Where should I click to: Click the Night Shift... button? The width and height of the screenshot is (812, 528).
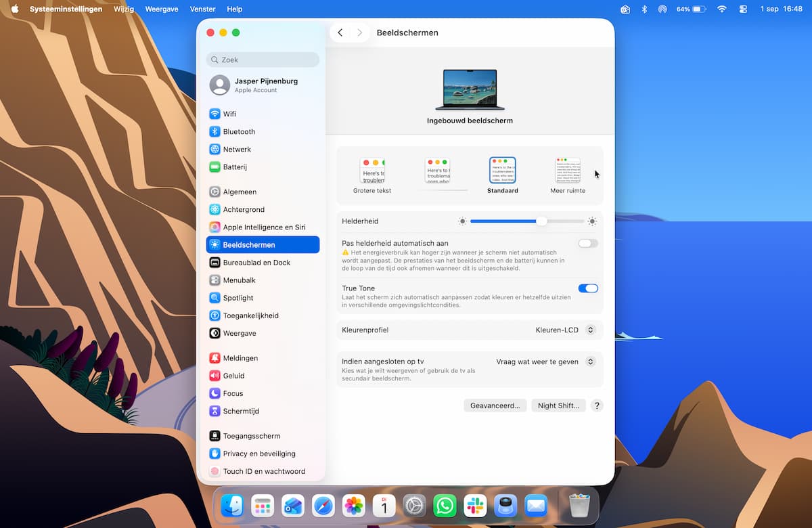[x=558, y=405]
